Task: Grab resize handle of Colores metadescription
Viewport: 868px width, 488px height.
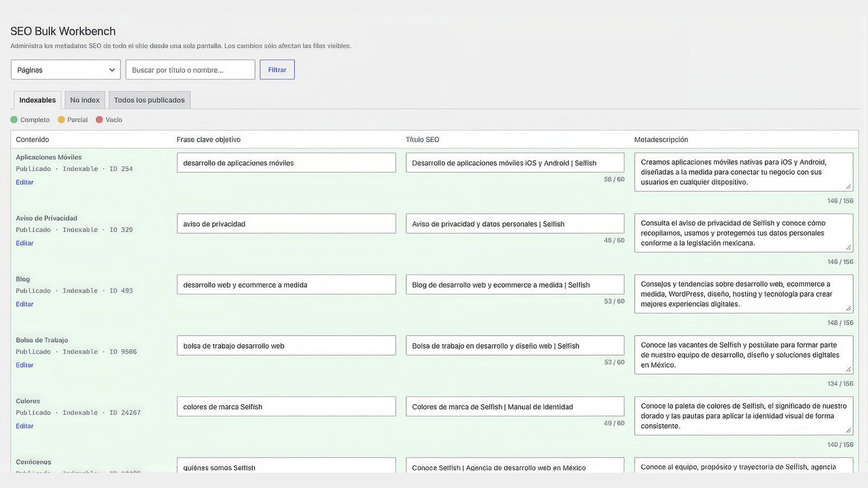Action: 848,431
